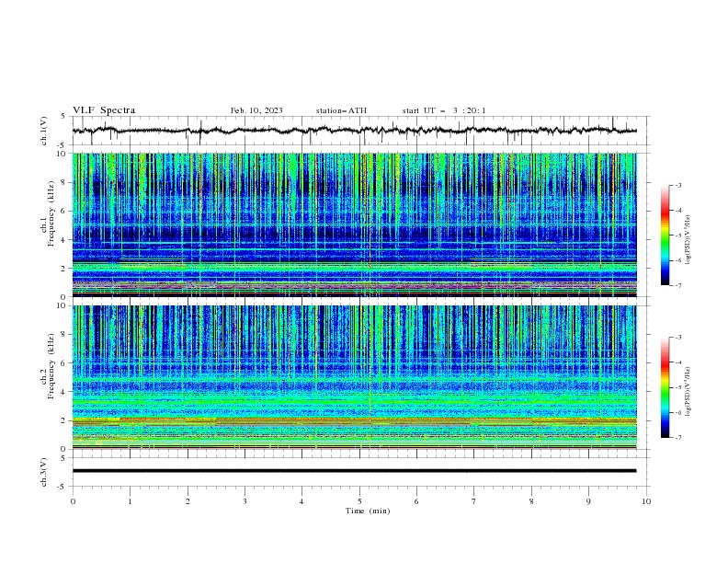The image size is (728, 563).
Task: Click the ch.2 PSD color scale bar
Action: point(665,387)
